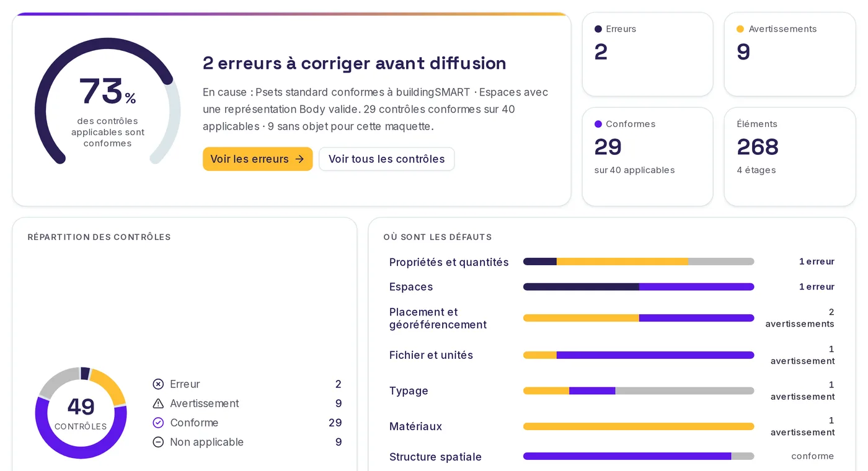Click the purple dot beside Conformes
Viewport: 868px width, 471px height.
pyautogui.click(x=598, y=124)
